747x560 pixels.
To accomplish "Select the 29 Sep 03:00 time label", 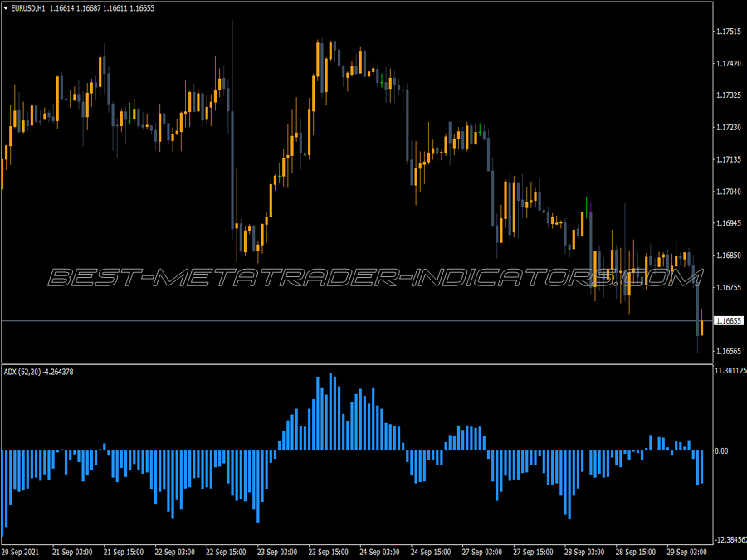I will (x=687, y=552).
